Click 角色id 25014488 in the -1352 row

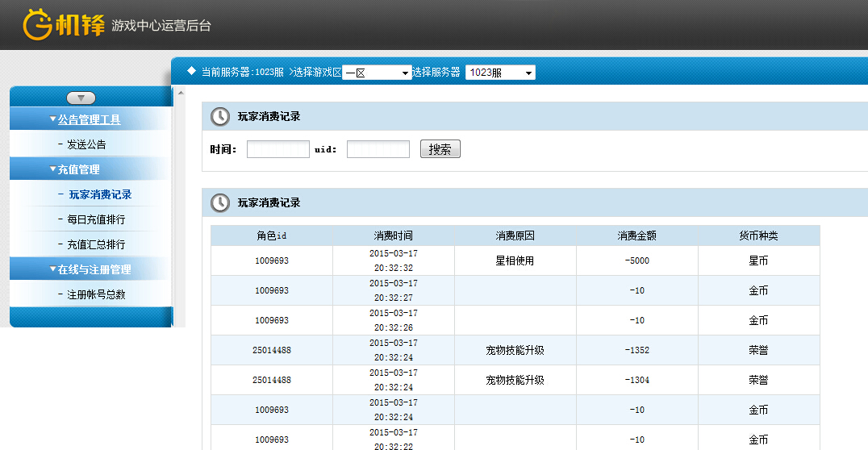pyautogui.click(x=272, y=350)
